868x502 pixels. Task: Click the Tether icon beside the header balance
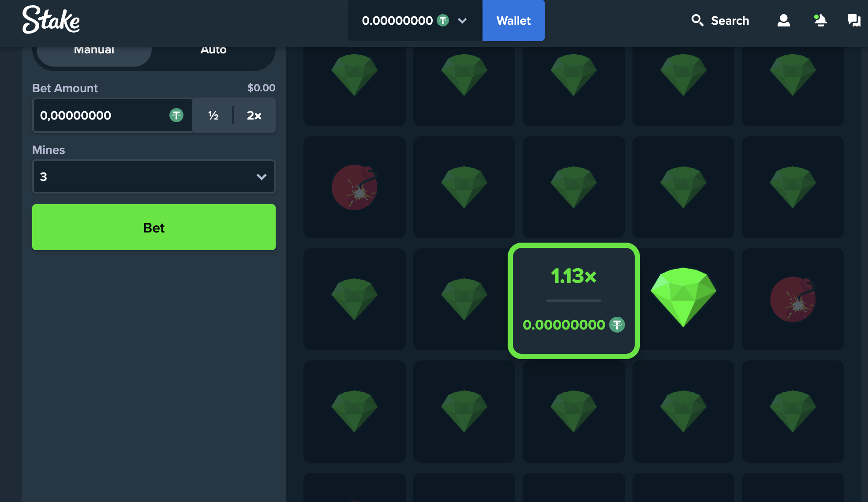[x=443, y=20]
